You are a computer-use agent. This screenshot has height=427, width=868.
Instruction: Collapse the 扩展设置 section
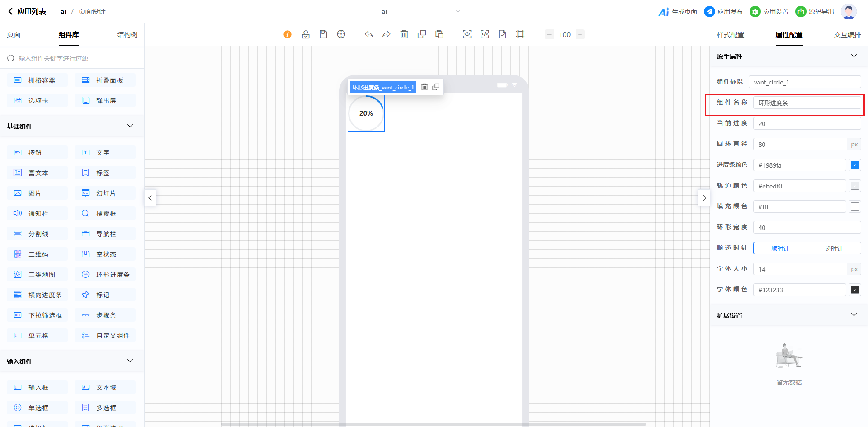click(854, 315)
